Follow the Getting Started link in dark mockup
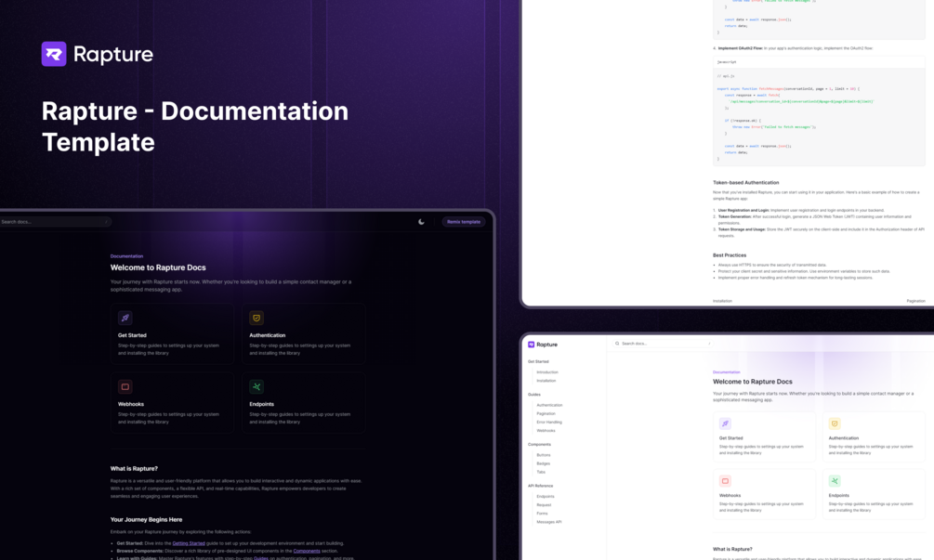 (x=189, y=543)
